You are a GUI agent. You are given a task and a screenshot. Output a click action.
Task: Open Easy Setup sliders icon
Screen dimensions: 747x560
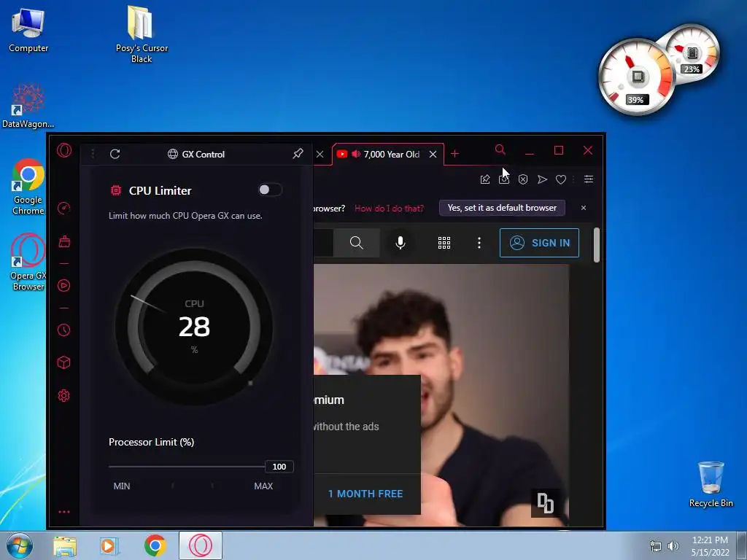point(589,179)
